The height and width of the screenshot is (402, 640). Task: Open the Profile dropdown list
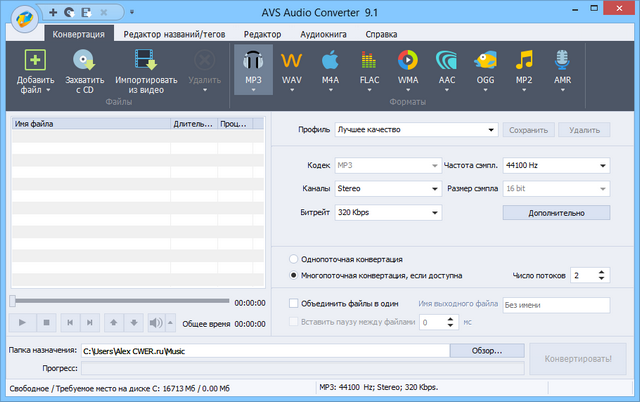[x=416, y=130]
